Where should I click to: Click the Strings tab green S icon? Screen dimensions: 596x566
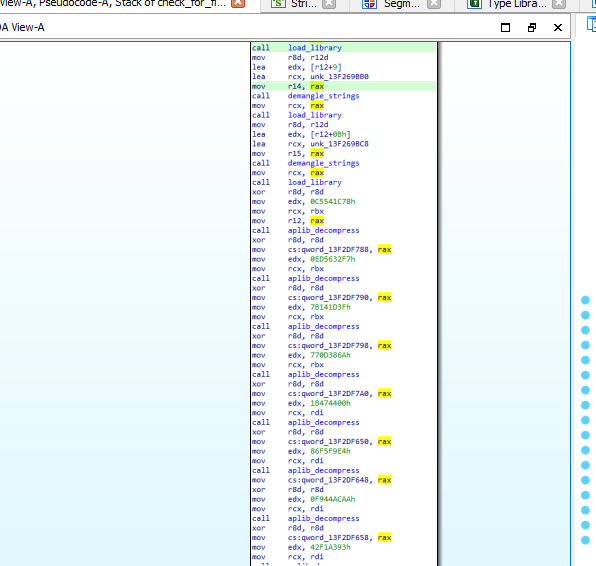point(278,4)
